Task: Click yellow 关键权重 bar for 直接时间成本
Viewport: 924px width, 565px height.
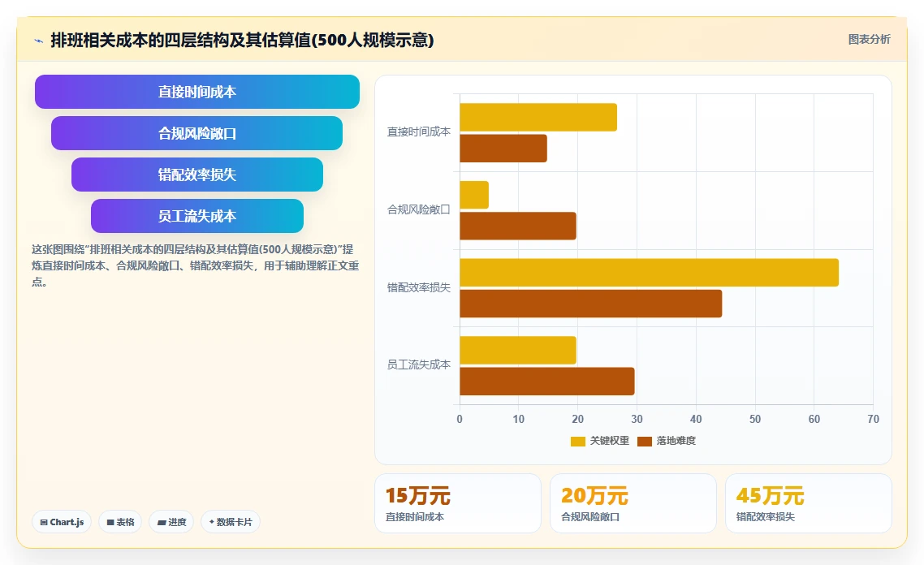Action: pos(538,117)
